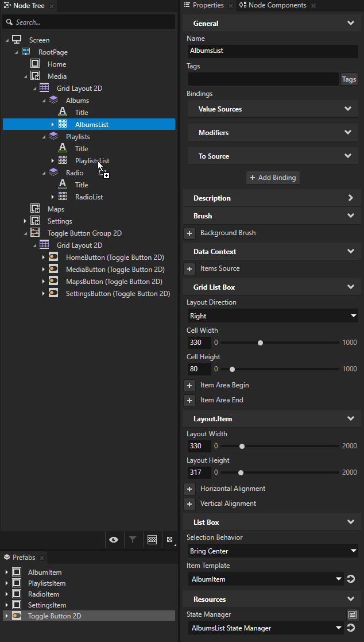The image size is (364, 642).
Task: Open the funnel filter icon below the Node Tree
Action: [x=133, y=539]
